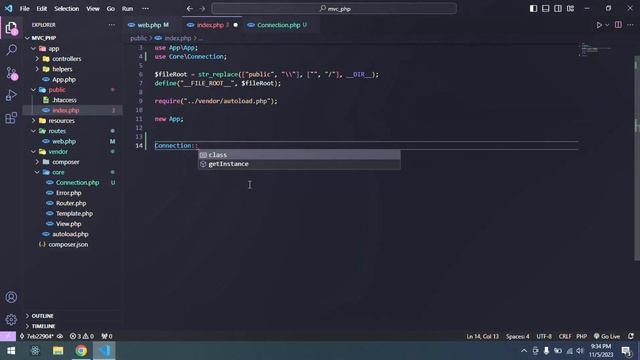
Task: Open the File menu
Action: pos(24,9)
